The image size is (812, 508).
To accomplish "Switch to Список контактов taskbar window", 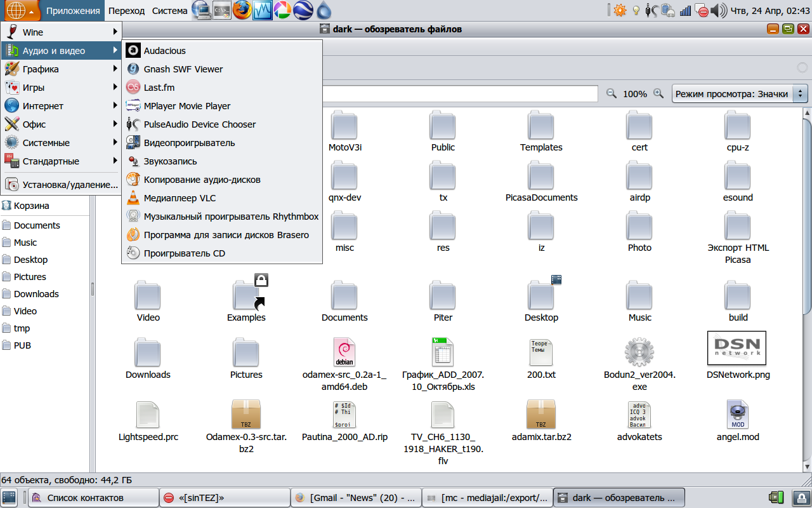I will click(x=93, y=498).
